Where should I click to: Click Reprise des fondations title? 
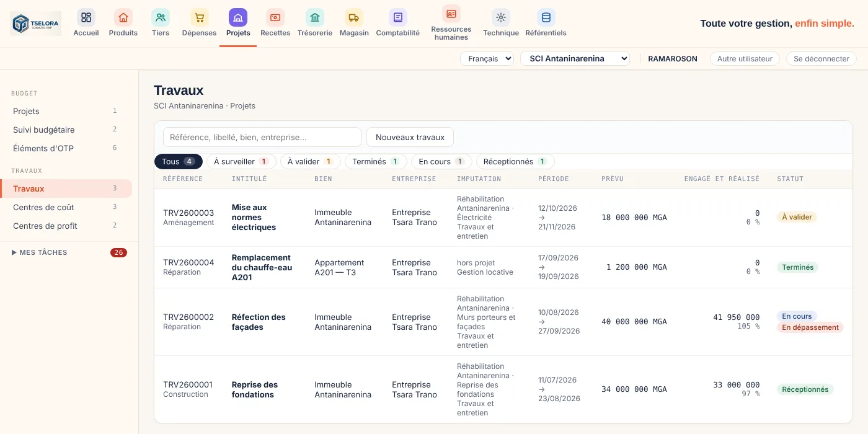click(255, 389)
